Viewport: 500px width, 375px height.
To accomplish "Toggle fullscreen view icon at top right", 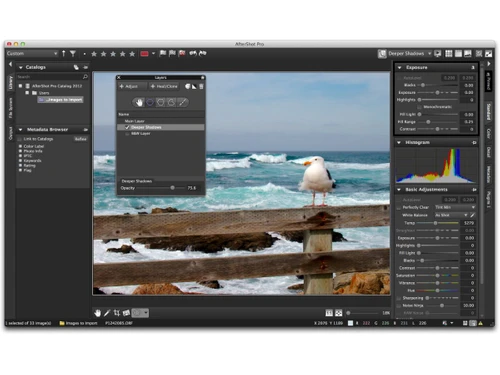I will tap(489, 53).
